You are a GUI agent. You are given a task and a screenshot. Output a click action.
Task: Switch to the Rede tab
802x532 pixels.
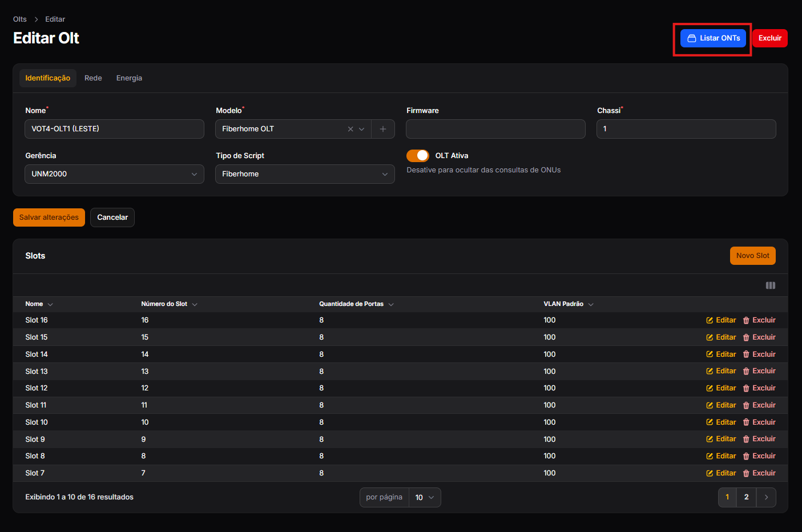(x=93, y=78)
